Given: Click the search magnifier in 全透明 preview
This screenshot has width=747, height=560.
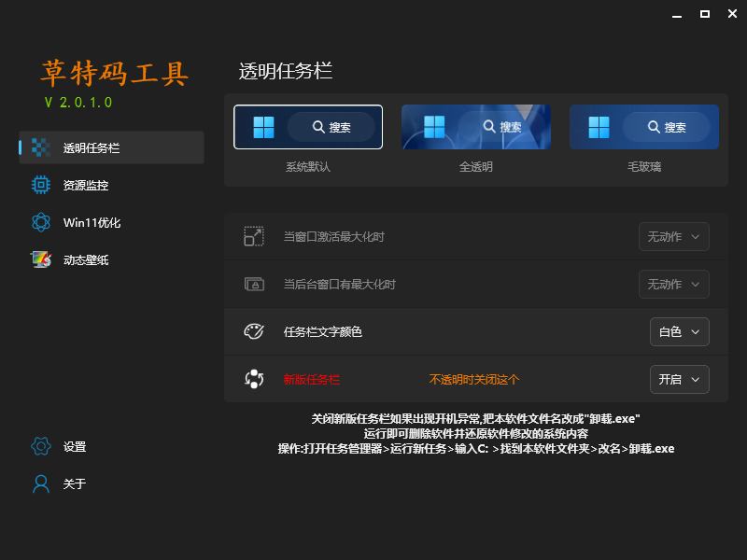Looking at the screenshot, I should pos(489,126).
